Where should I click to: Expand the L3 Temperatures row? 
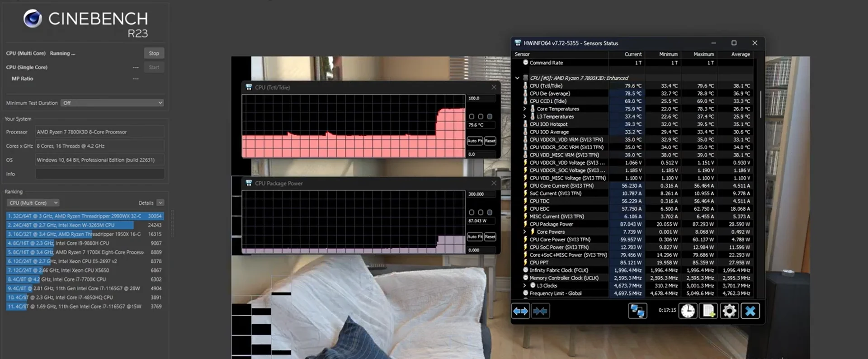[524, 117]
